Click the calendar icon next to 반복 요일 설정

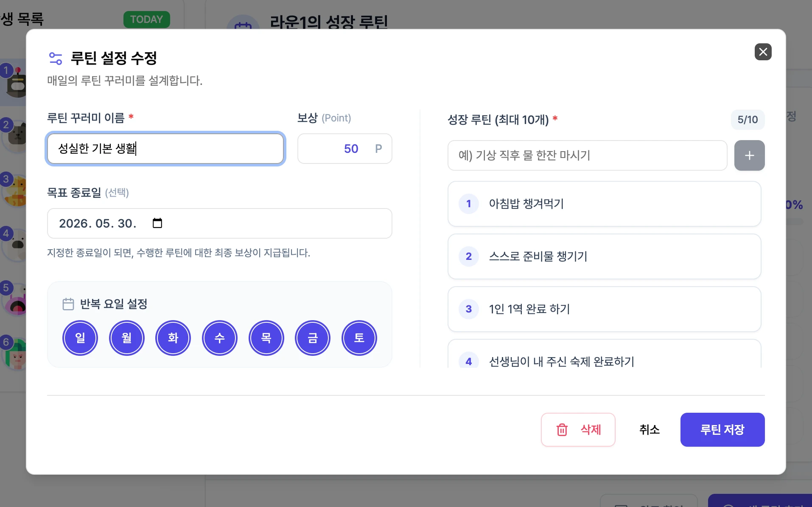68,304
